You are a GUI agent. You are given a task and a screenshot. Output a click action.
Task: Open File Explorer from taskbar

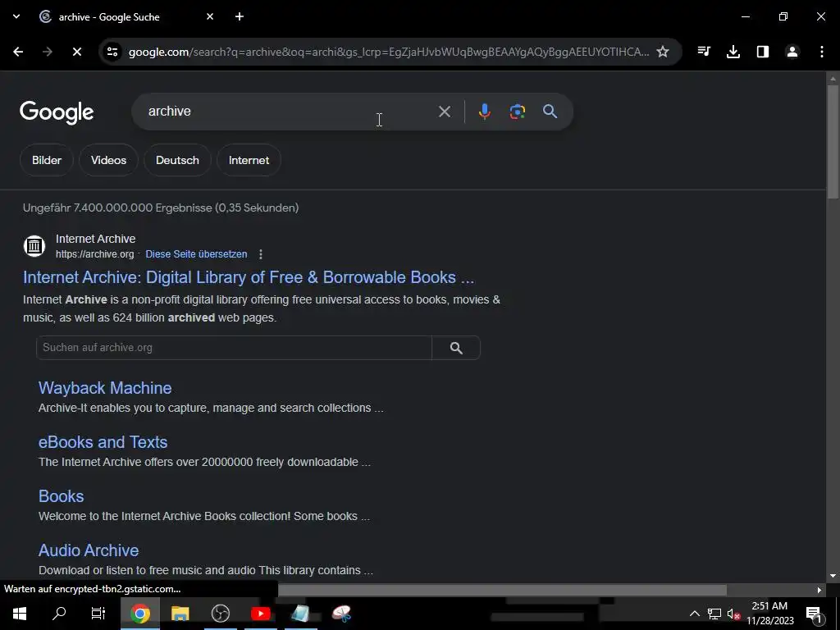pyautogui.click(x=180, y=614)
